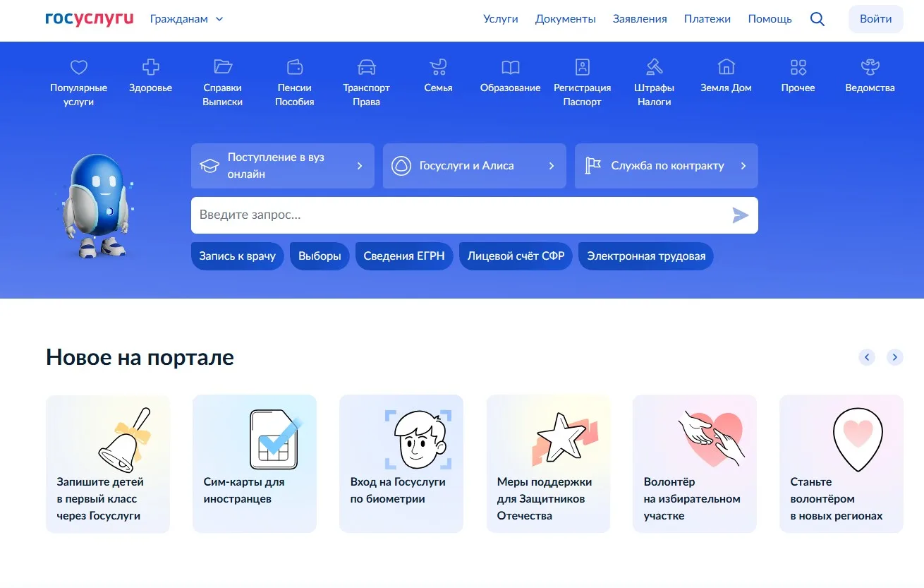This screenshot has height=588, width=924.
Task: Open Поступление в вуз chevron arrow
Action: [360, 166]
